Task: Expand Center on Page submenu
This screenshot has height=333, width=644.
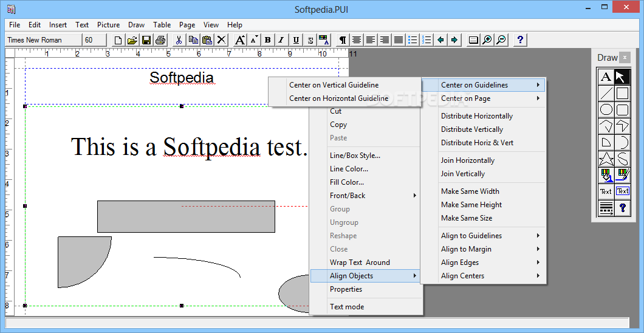Action: click(484, 98)
